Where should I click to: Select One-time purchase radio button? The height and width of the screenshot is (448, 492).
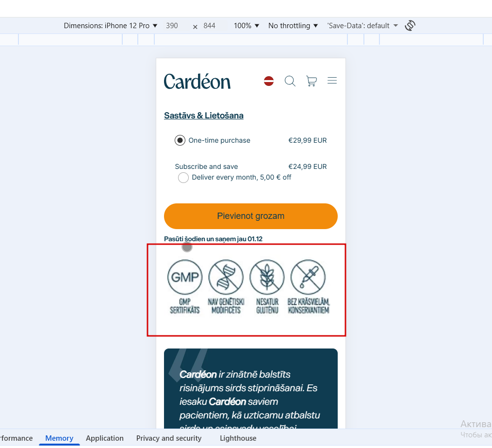[180, 140]
